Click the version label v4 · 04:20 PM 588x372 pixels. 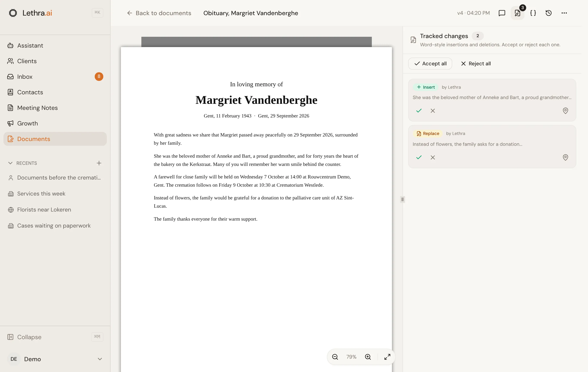(473, 13)
